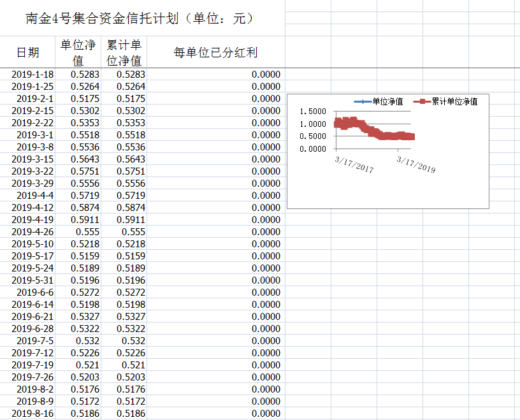
Task: Select date cell 2019-4-4
Action: [x=27, y=196]
